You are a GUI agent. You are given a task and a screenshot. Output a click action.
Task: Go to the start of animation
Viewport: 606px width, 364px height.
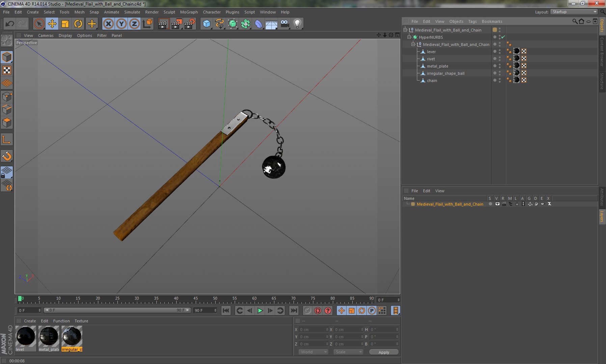pos(226,310)
